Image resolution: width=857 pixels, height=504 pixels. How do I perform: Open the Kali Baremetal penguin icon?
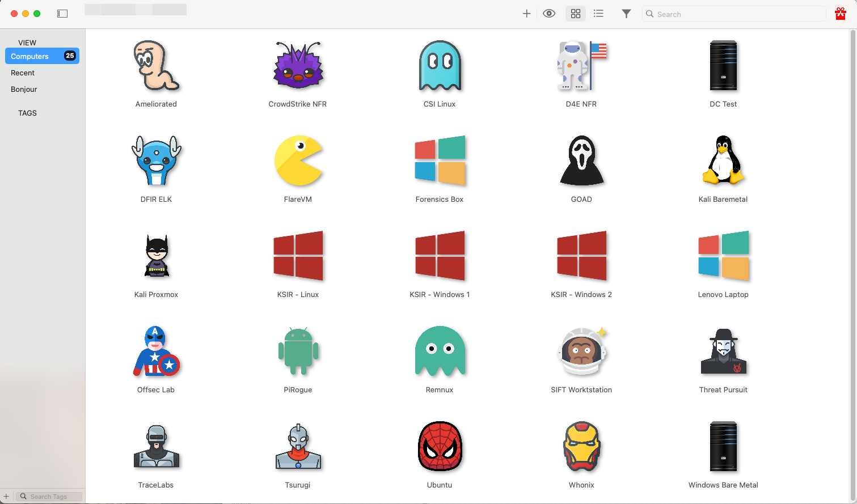pyautogui.click(x=723, y=161)
